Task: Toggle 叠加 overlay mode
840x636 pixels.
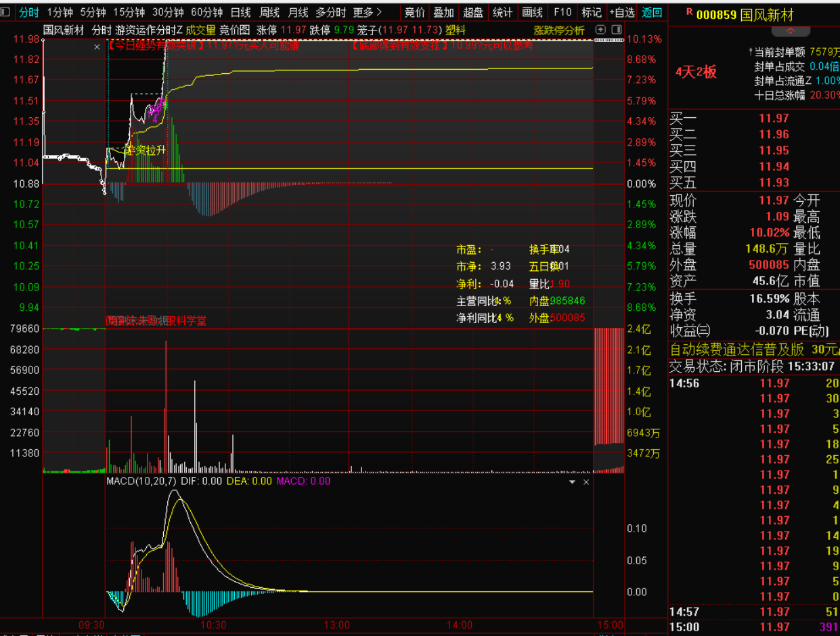Action: (443, 12)
